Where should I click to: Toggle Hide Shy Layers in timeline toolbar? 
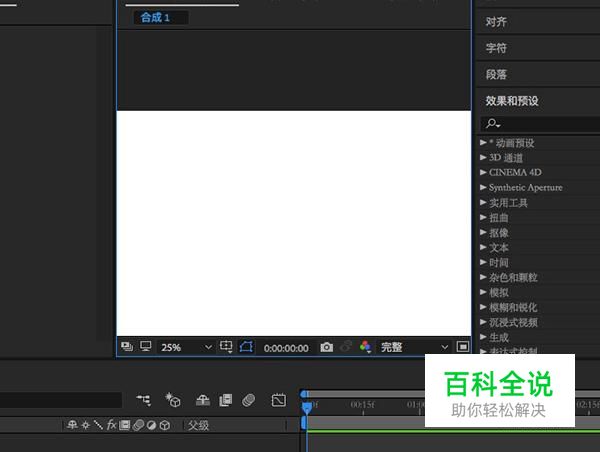(x=202, y=400)
